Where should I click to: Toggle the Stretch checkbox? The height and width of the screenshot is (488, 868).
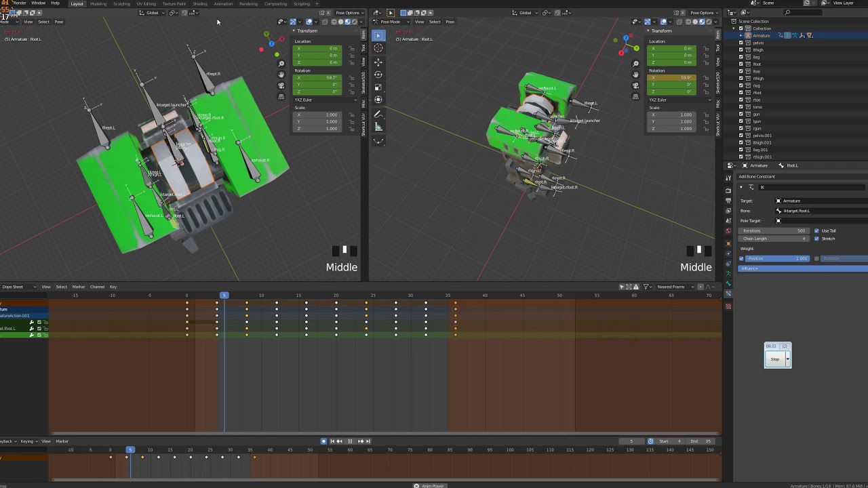tap(816, 239)
